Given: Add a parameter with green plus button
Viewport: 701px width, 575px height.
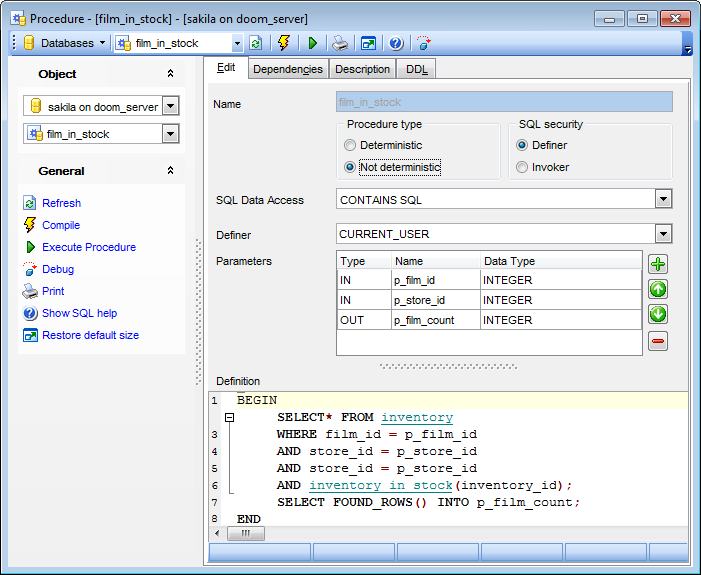Looking at the screenshot, I should click(658, 265).
